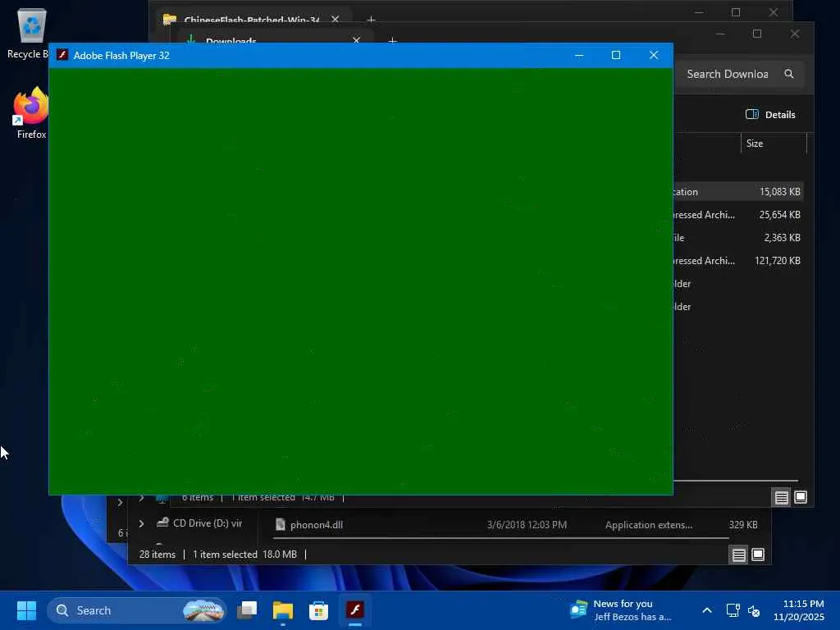The width and height of the screenshot is (840, 630).
Task: Open the Recycle Bin desktop icon
Action: click(x=30, y=33)
